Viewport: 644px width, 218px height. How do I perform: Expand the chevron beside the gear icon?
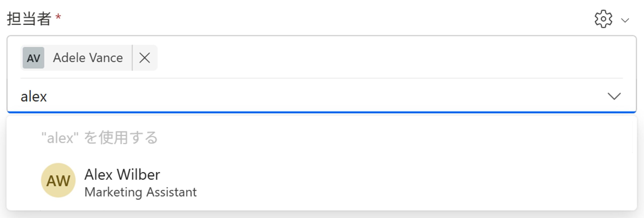[625, 20]
